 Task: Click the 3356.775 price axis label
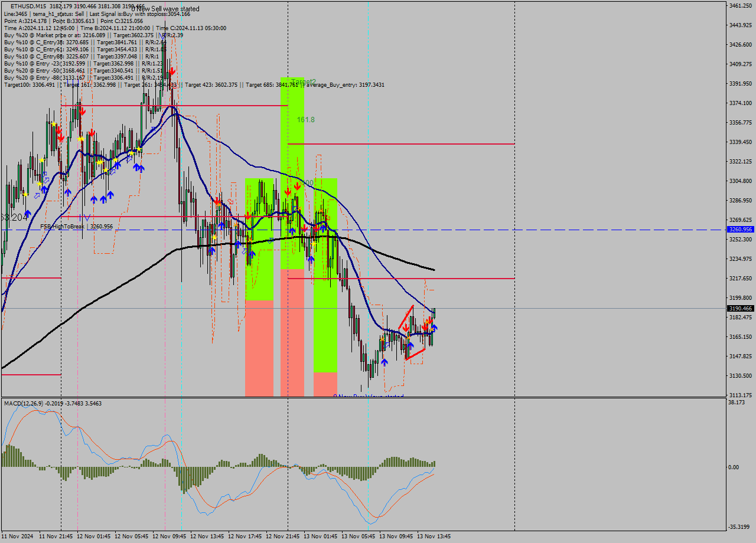[x=740, y=122]
